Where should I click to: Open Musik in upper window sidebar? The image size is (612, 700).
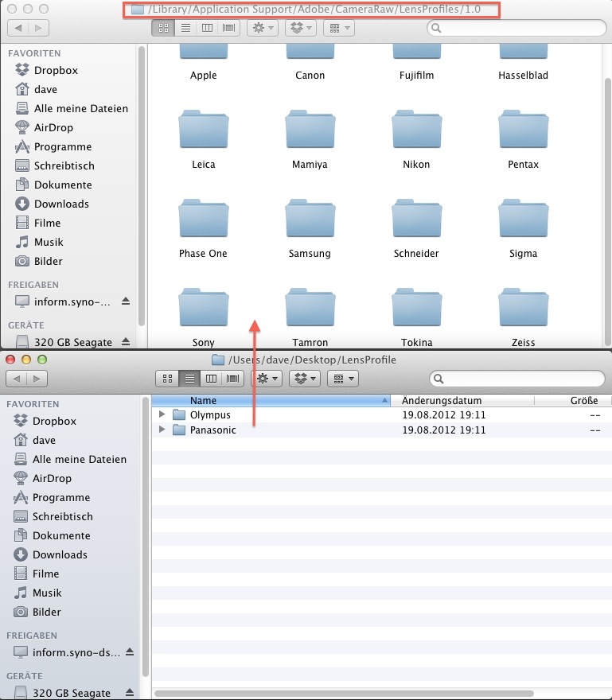point(39,243)
